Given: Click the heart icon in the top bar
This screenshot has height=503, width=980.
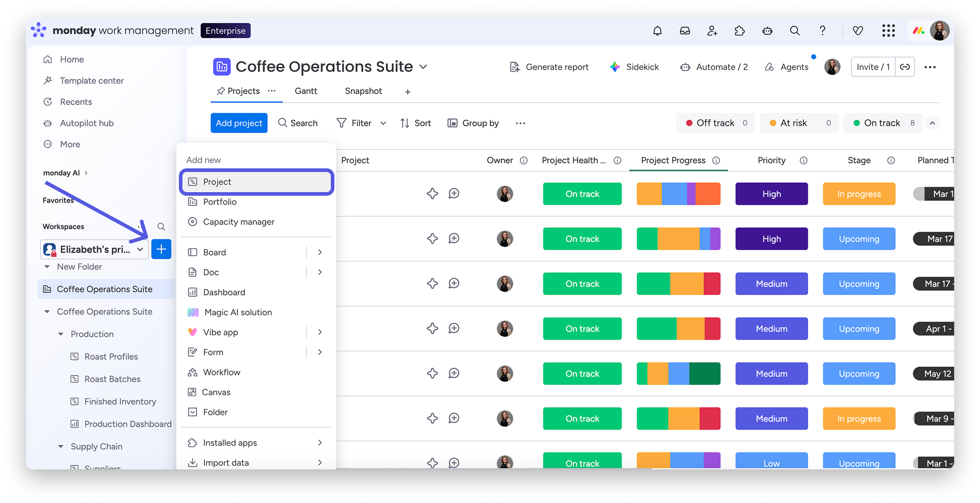Looking at the screenshot, I should [858, 31].
